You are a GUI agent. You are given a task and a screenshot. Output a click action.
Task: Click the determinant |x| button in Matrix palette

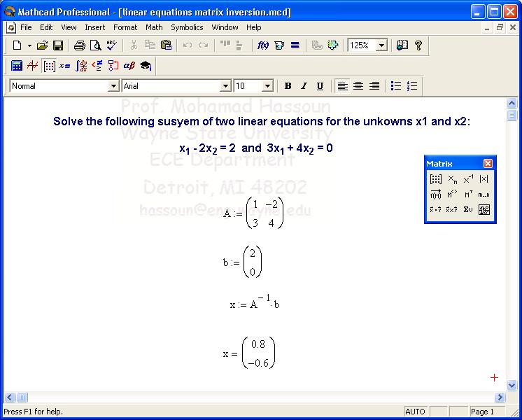(x=484, y=179)
